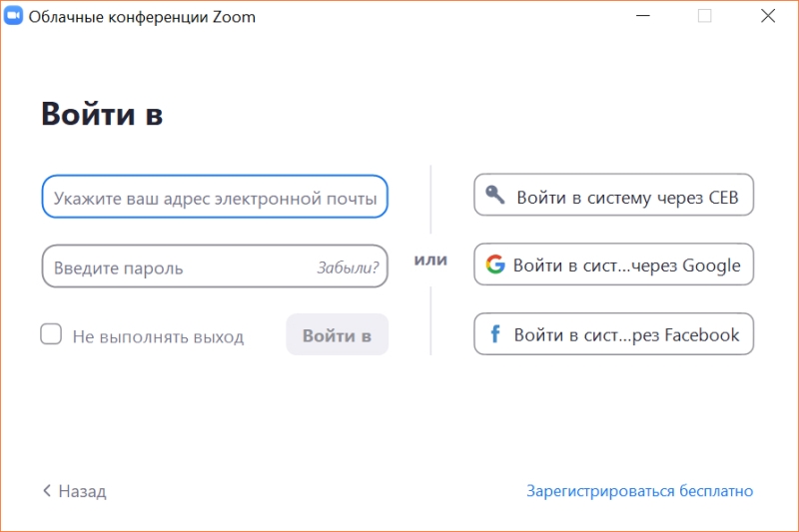Screen dimensions: 799x532
Task: Go back using the "Назад" link
Action: click(x=75, y=491)
